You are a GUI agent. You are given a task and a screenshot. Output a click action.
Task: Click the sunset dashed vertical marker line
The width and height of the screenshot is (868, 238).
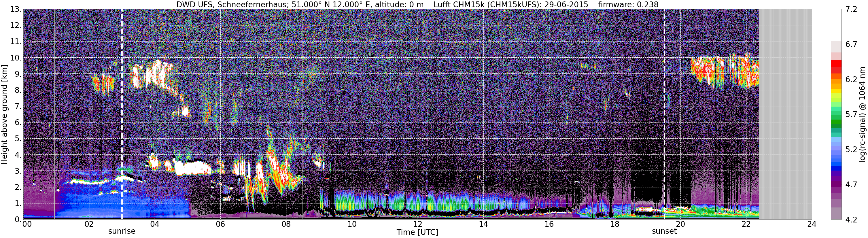(664, 114)
